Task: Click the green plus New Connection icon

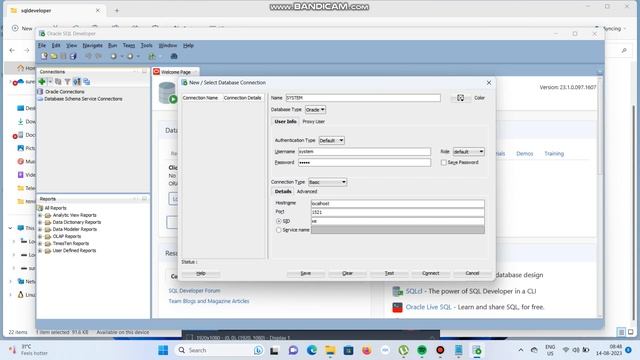Action: point(42,82)
